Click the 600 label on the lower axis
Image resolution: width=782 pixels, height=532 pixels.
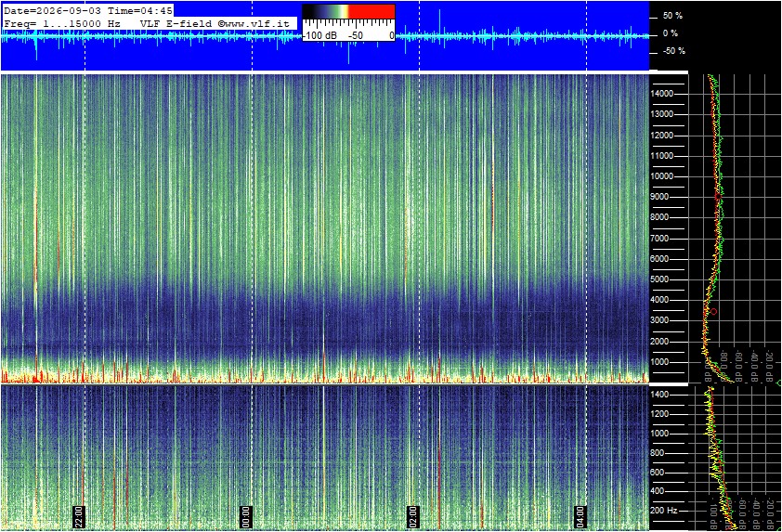[658, 473]
